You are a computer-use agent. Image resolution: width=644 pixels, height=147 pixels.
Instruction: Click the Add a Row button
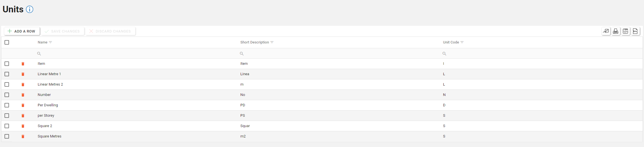click(x=22, y=31)
